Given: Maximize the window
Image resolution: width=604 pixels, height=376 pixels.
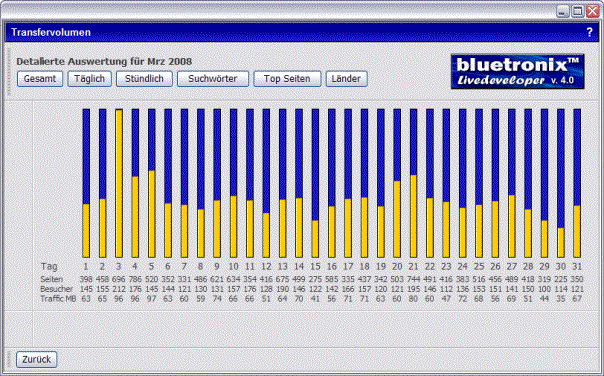Looking at the screenshot, I should 577,11.
